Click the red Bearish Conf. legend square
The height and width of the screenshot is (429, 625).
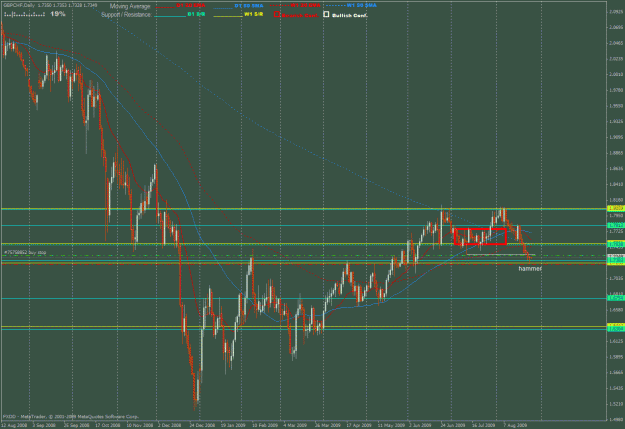tap(277, 15)
